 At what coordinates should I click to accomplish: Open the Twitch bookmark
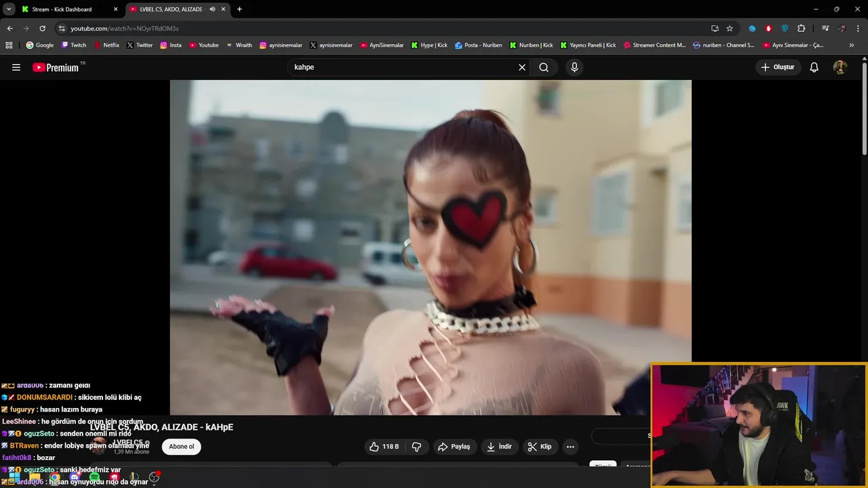click(x=74, y=45)
